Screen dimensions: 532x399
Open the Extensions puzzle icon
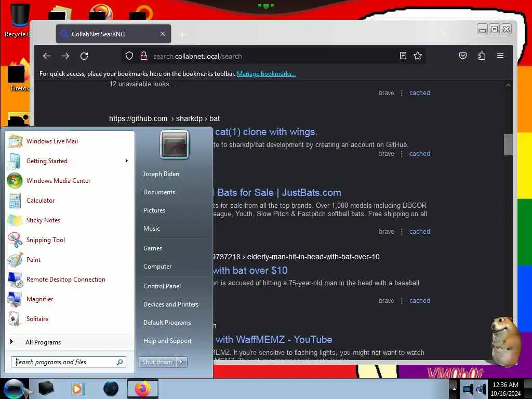tap(482, 56)
